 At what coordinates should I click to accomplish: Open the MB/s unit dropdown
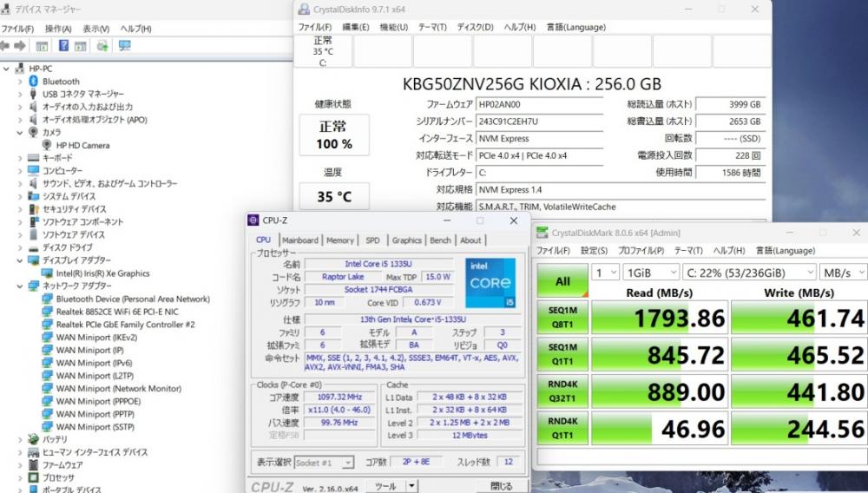[843, 272]
